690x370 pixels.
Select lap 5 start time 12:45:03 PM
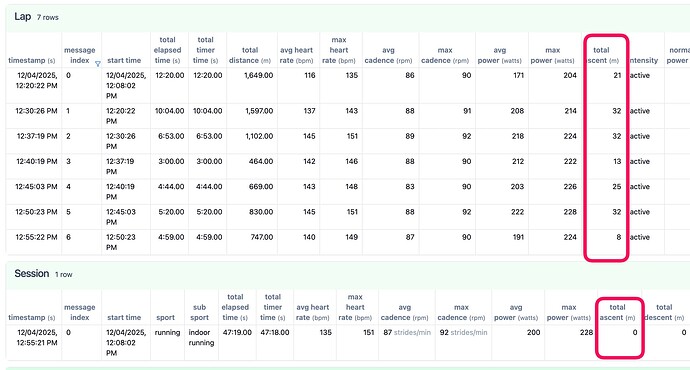tap(121, 216)
